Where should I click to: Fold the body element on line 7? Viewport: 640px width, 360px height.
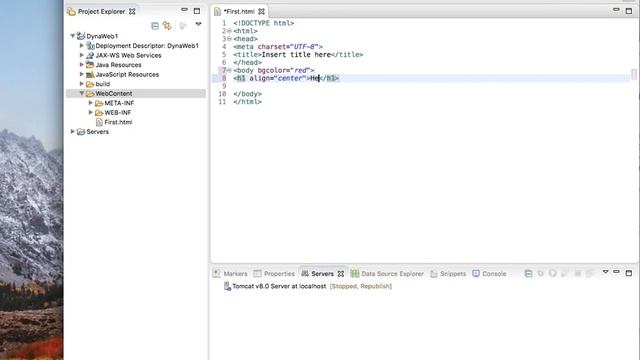click(229, 70)
